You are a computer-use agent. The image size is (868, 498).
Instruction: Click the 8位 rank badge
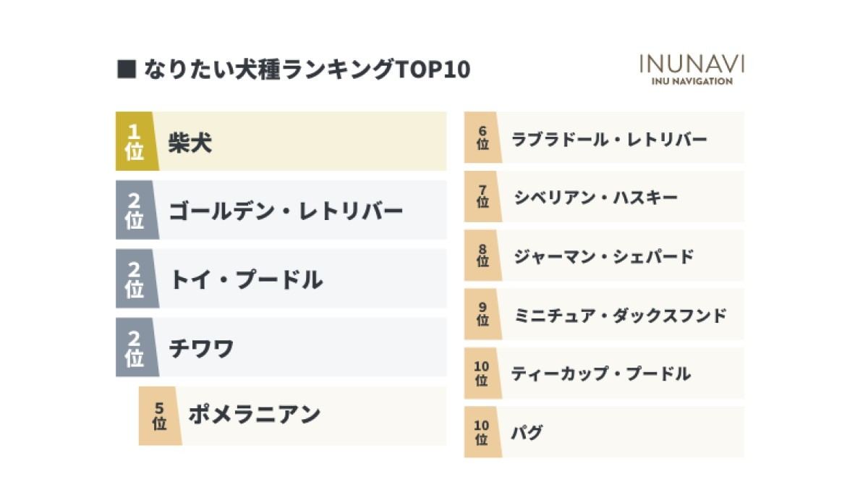[x=482, y=256]
